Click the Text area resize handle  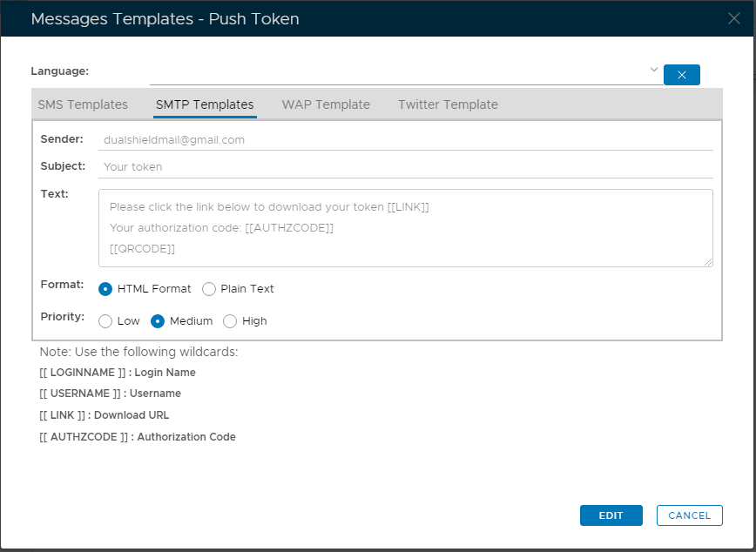[709, 262]
